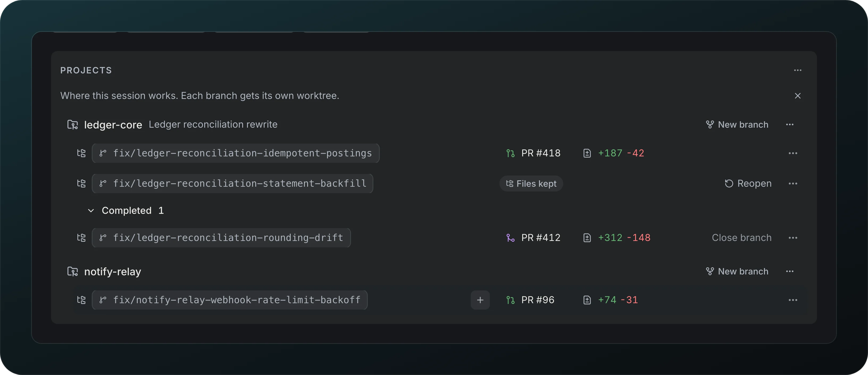Click the diff file icon for PR #96

click(587, 300)
